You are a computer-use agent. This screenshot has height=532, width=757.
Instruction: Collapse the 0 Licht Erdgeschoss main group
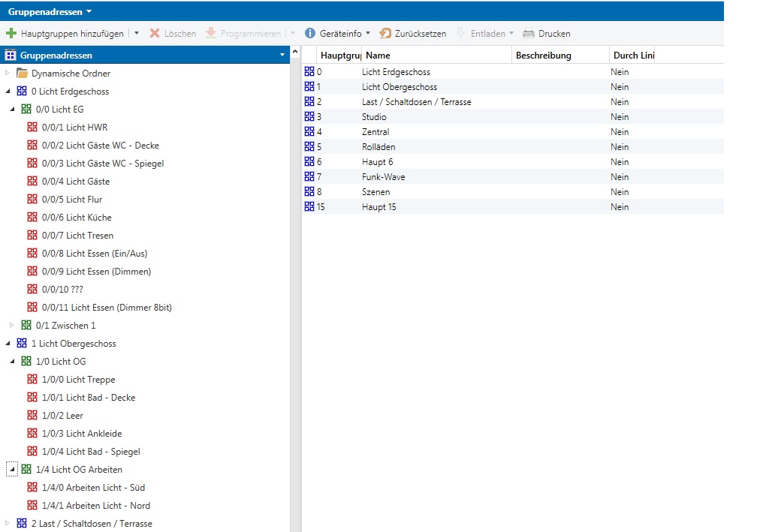click(8, 92)
